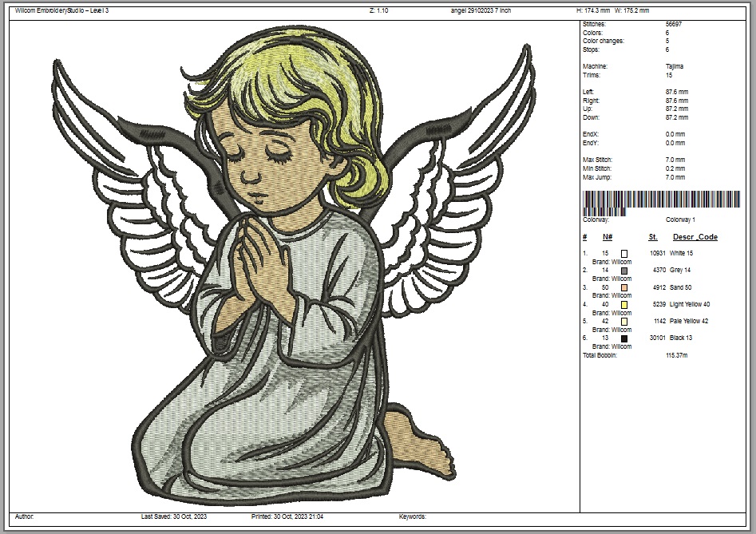
Task: Click the N# column header
Action: pos(608,237)
